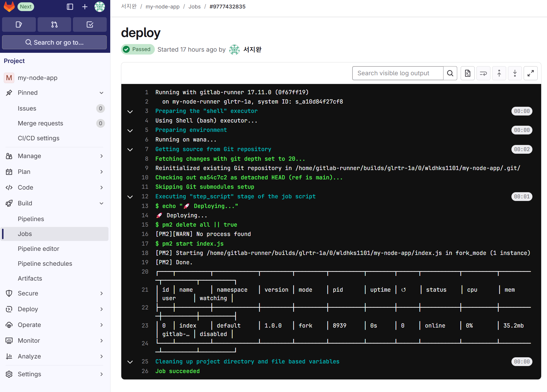Click the my-node-app breadcrumb link

[163, 6]
